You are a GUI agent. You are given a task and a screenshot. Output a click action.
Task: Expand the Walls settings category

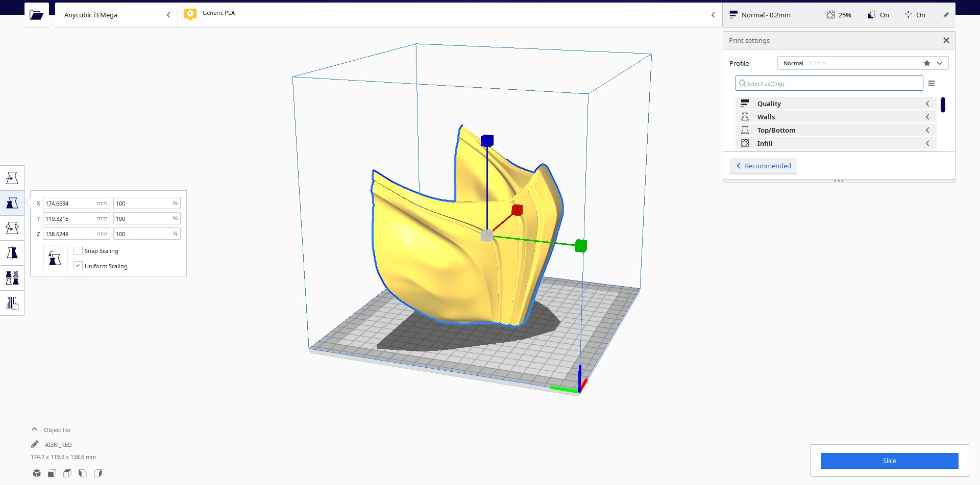pyautogui.click(x=836, y=117)
